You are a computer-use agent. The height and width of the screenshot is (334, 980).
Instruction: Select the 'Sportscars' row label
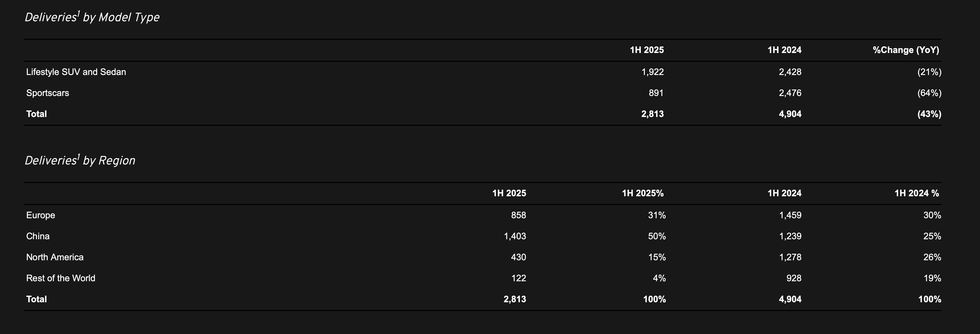[47, 93]
